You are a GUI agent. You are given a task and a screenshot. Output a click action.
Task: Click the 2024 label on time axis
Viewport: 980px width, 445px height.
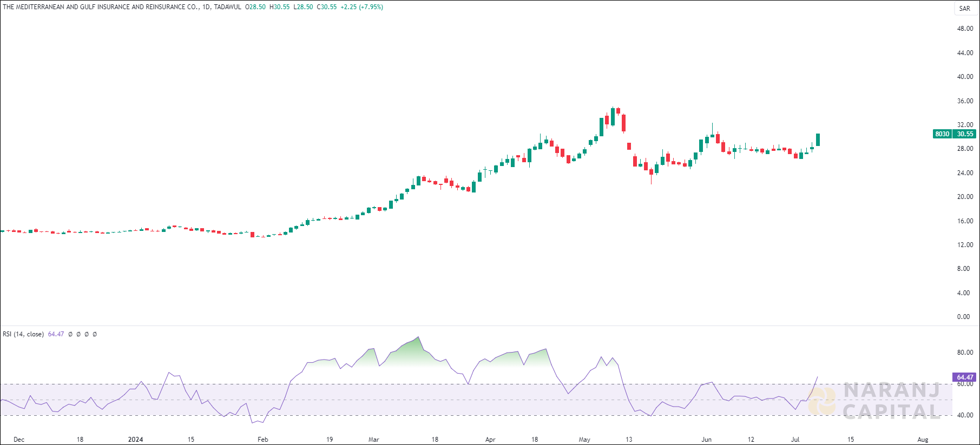[x=135, y=440]
